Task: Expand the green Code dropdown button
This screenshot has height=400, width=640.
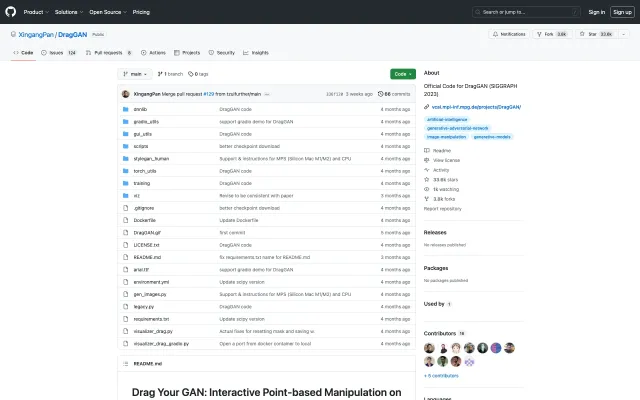Action: click(402, 74)
